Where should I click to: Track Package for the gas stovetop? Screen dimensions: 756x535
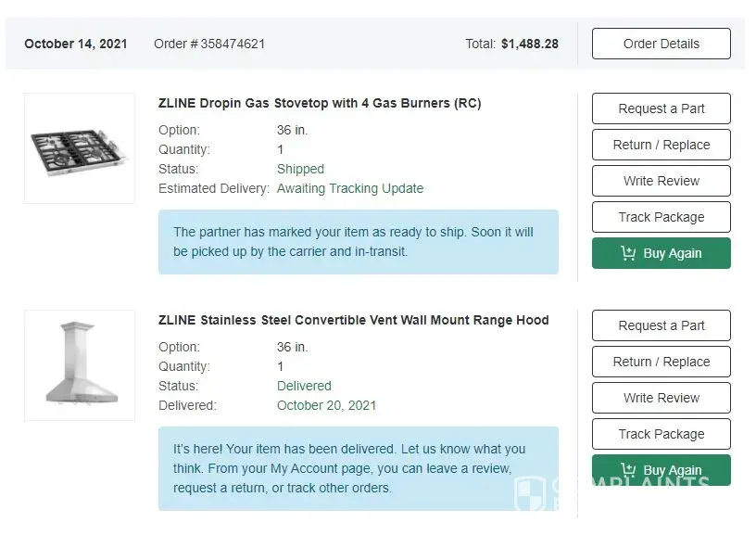pos(661,217)
